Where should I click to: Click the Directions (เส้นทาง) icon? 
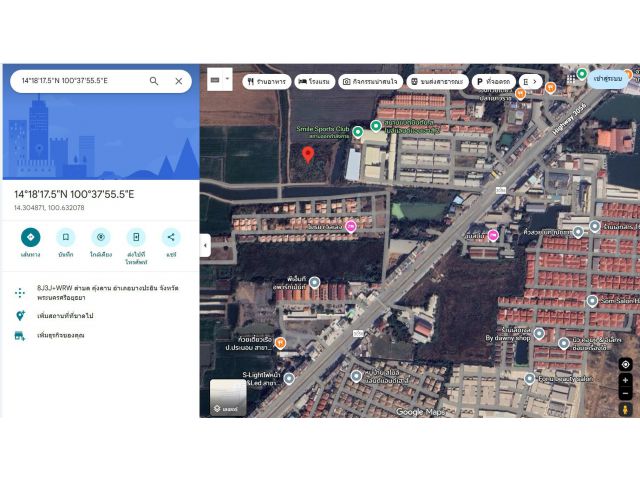(x=30, y=237)
